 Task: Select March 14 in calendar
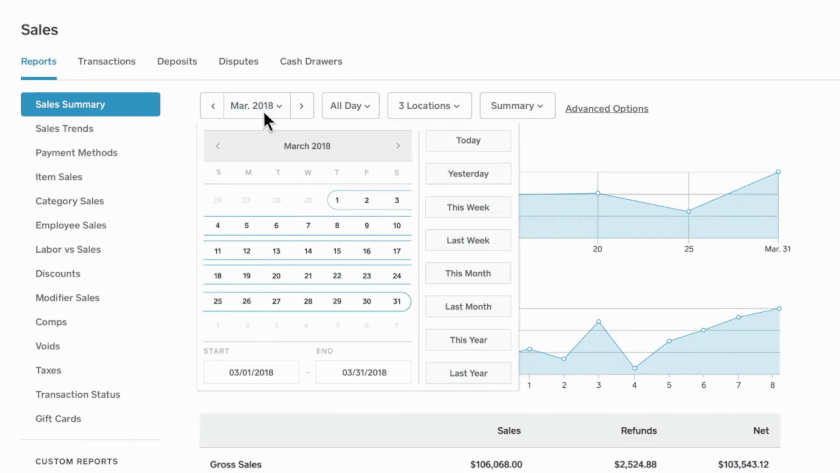point(308,251)
